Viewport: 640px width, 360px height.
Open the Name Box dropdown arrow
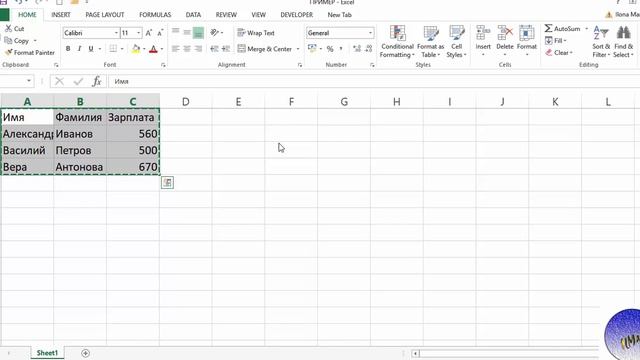[29, 81]
